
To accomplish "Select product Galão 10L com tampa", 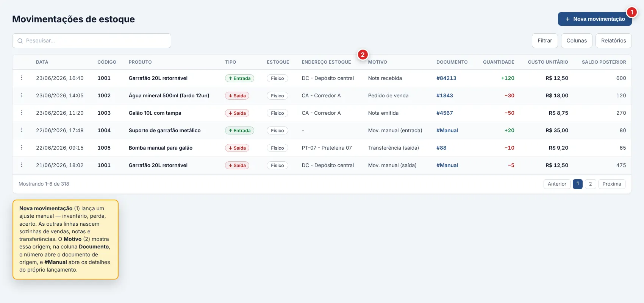I will (x=155, y=113).
